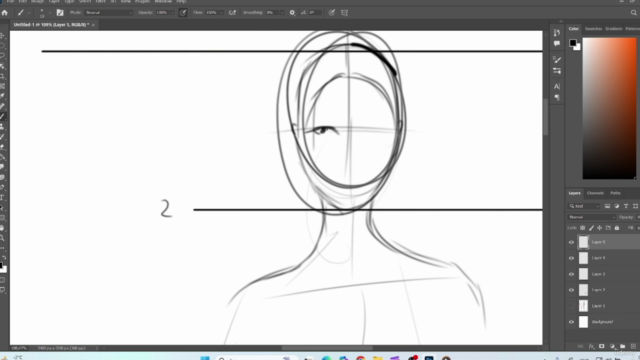Toggle filter for pixel layers

607,206
